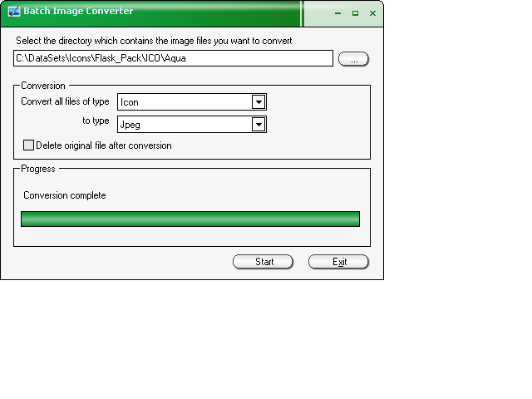This screenshot has width=532, height=399.
Task: Click the Progress group box title
Action: coord(38,169)
